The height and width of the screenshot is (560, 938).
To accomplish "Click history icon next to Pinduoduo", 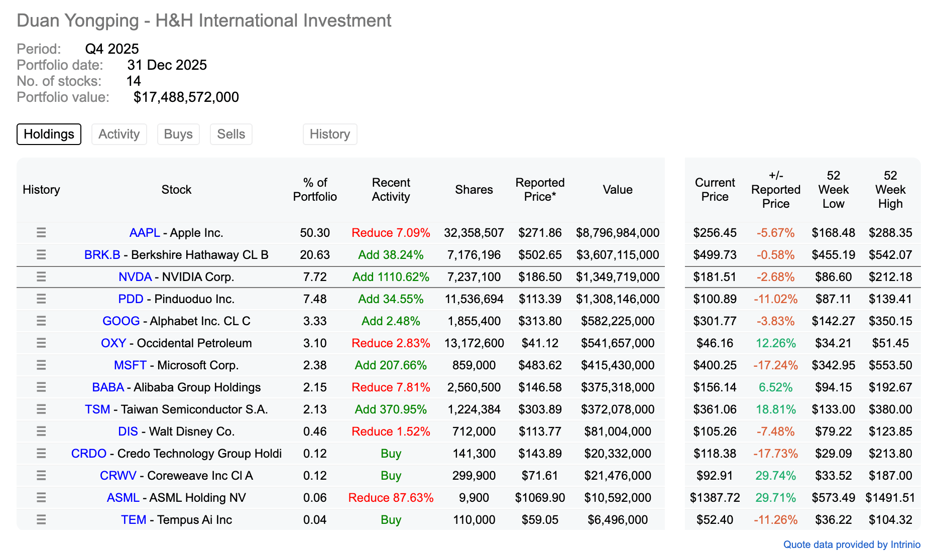I will [41, 299].
